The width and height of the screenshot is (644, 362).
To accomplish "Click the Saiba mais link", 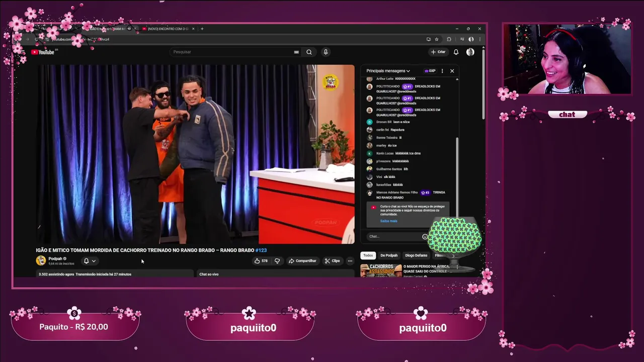I will pyautogui.click(x=388, y=221).
